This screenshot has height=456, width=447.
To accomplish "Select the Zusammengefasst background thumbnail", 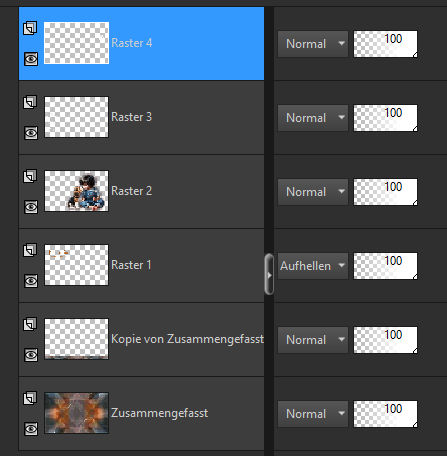I will tap(76, 413).
